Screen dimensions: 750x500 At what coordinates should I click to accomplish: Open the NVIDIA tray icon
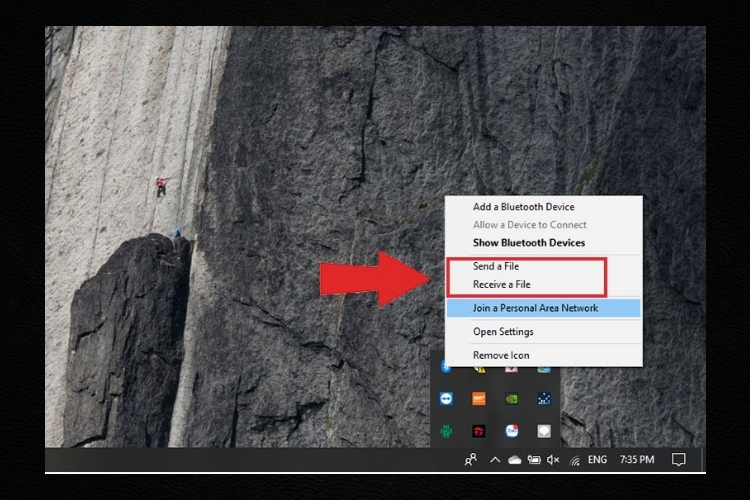tap(511, 399)
